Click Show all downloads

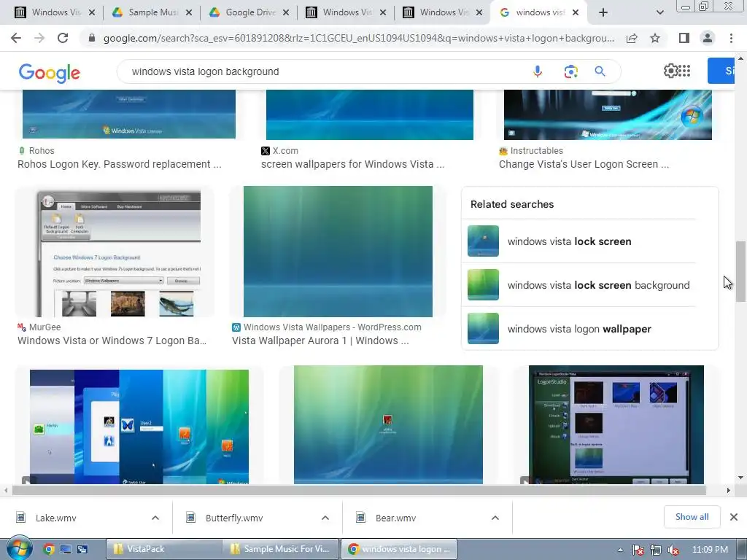(692, 517)
